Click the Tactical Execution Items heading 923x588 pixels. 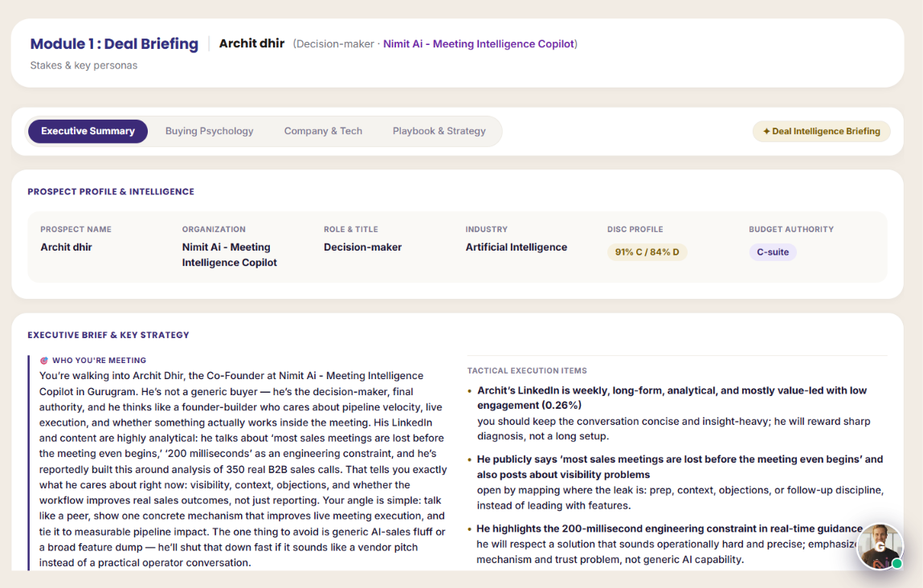[527, 371]
